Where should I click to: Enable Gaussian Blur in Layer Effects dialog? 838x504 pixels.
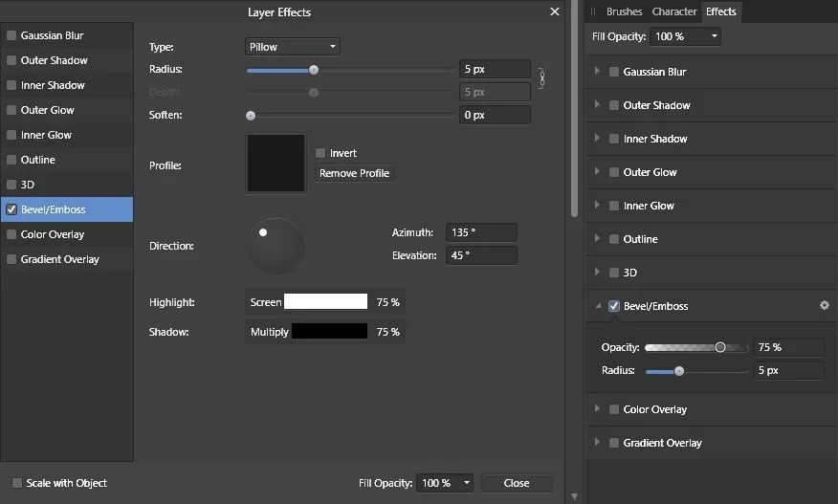(x=11, y=35)
